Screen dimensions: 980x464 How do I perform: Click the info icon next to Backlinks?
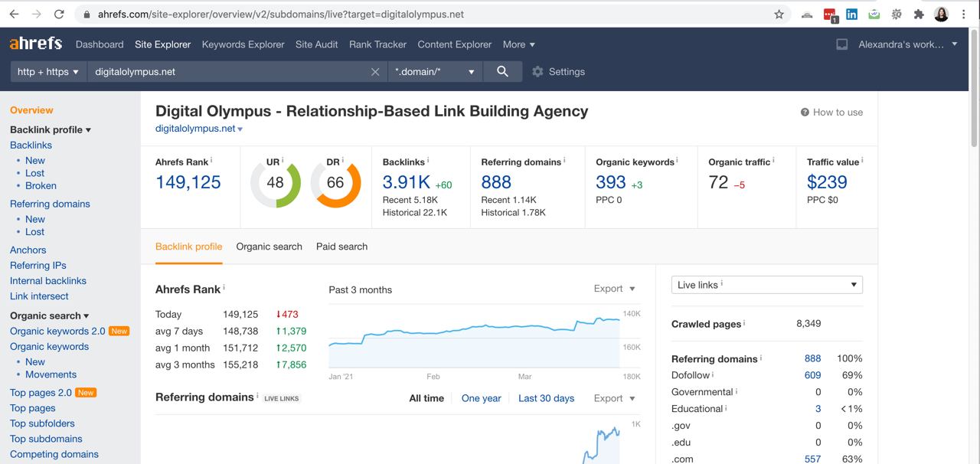(428, 160)
